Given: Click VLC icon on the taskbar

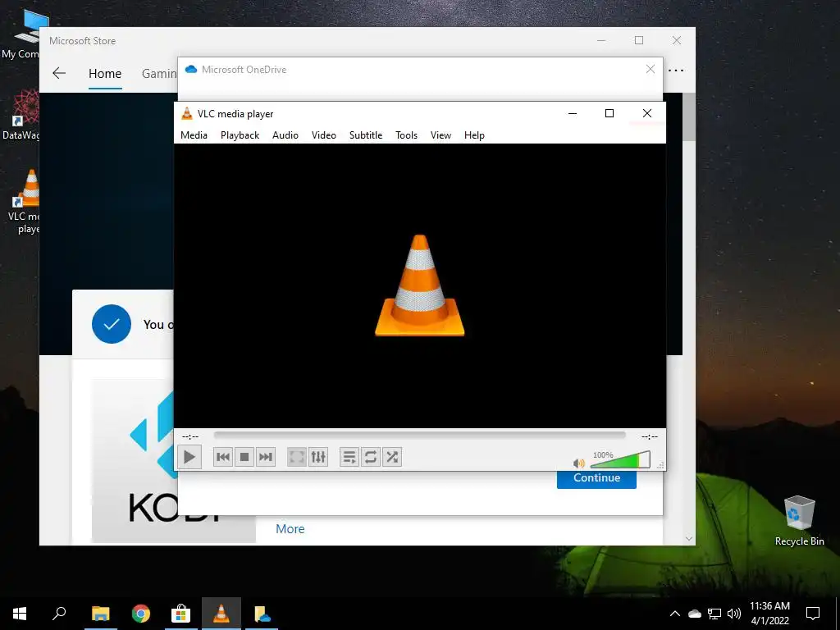Looking at the screenshot, I should coord(221,614).
